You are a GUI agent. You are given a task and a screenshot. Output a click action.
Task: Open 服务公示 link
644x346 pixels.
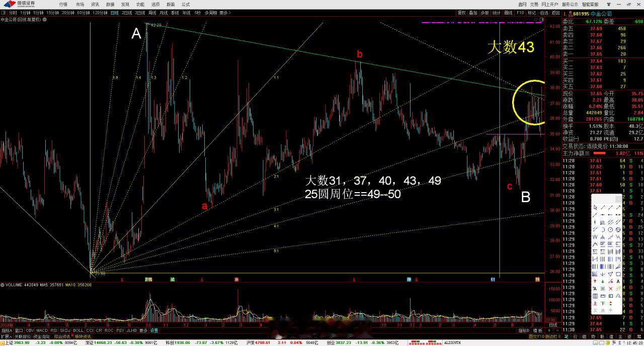[570, 4]
